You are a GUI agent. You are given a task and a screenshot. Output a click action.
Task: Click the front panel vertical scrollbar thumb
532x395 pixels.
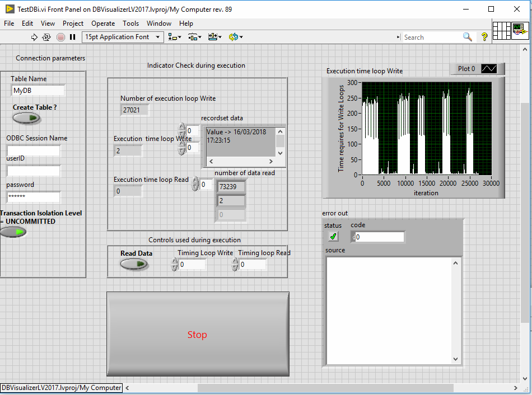tap(525, 213)
